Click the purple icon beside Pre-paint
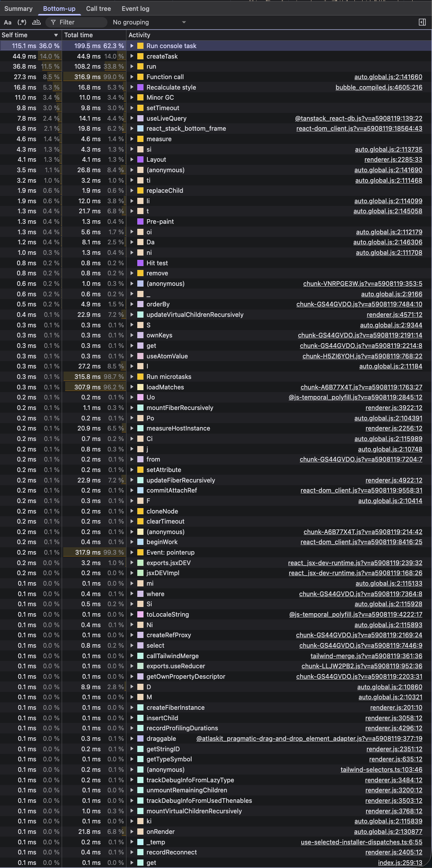This screenshot has height=868, width=432. [x=140, y=221]
